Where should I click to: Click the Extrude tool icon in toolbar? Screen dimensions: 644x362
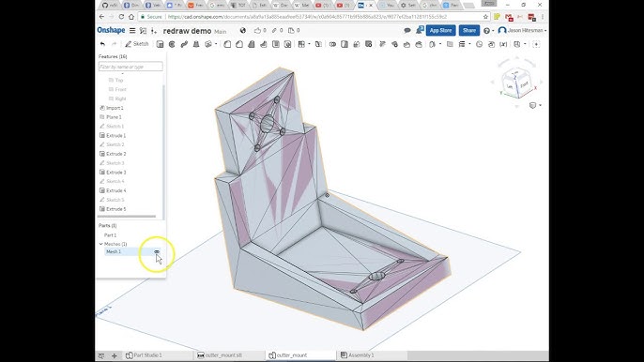(x=160, y=44)
